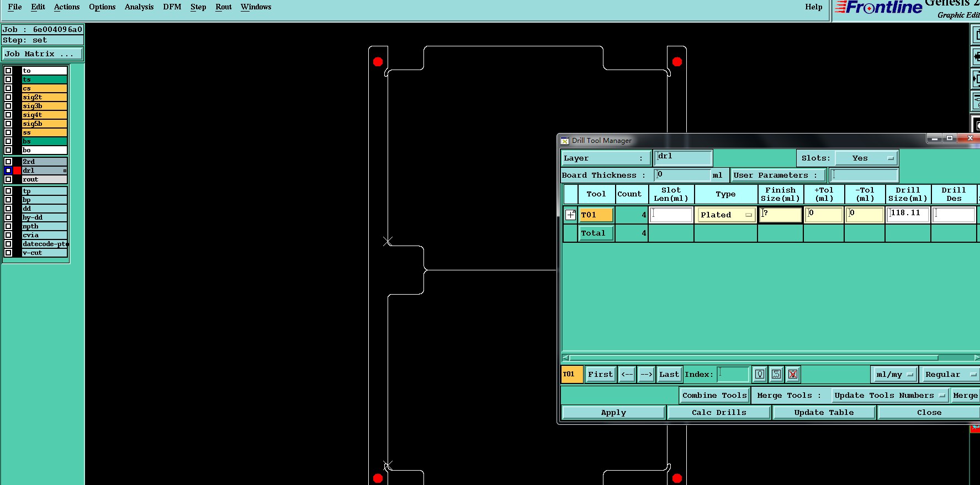
Task: Select the npth layer name
Action: tap(44, 226)
